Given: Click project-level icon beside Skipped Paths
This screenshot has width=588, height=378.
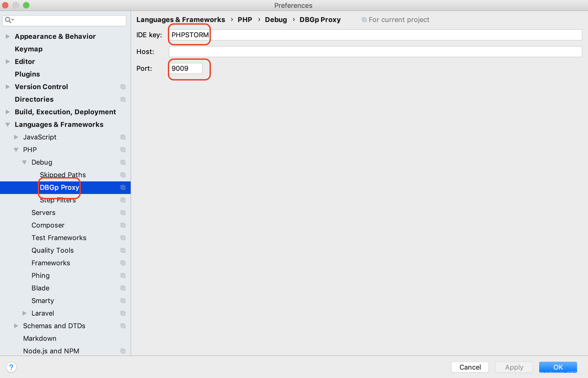Looking at the screenshot, I should [x=123, y=175].
